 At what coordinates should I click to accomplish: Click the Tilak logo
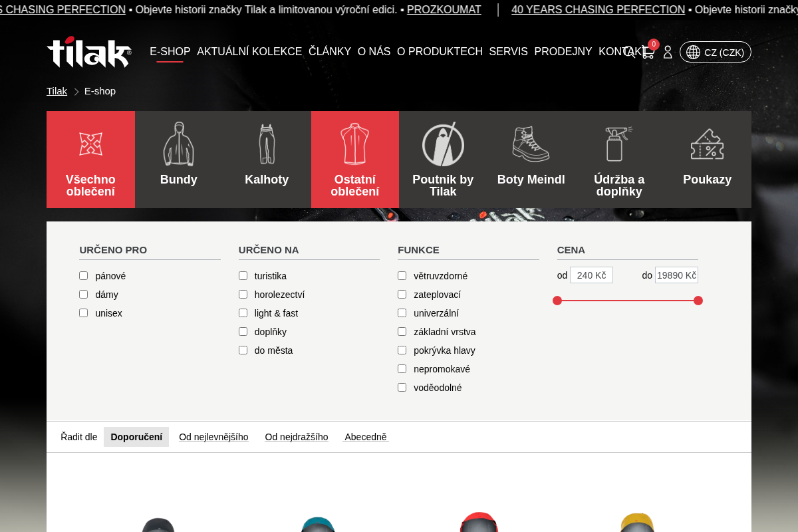pyautogui.click(x=89, y=52)
